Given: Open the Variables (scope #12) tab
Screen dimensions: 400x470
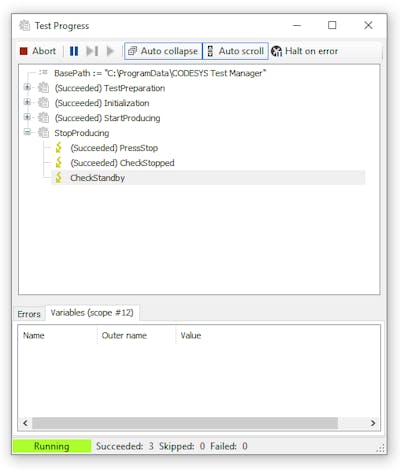Looking at the screenshot, I should click(92, 313).
